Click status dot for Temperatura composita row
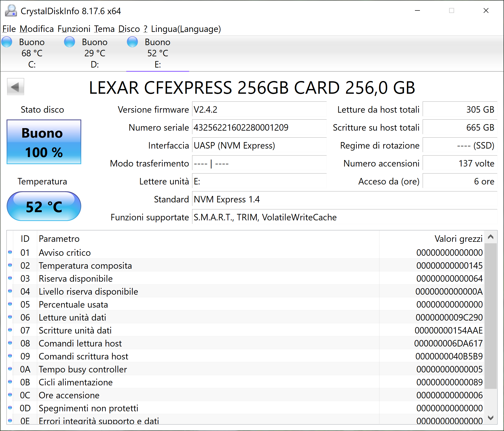 [x=10, y=265]
